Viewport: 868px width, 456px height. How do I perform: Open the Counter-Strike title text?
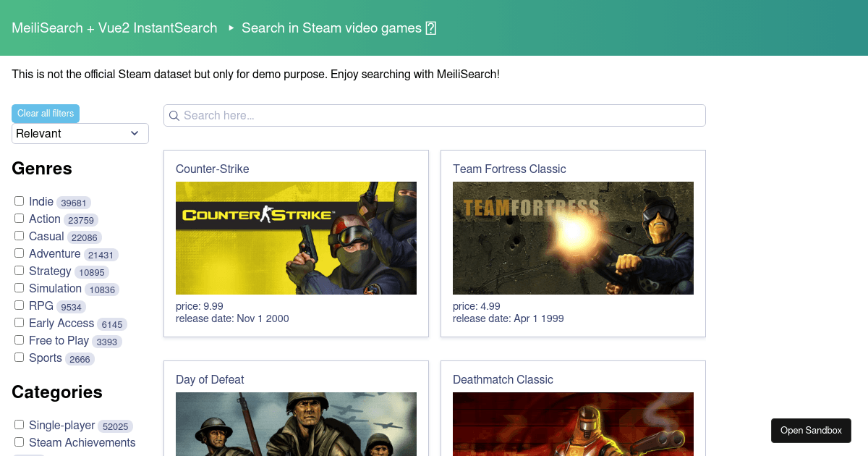pos(212,169)
